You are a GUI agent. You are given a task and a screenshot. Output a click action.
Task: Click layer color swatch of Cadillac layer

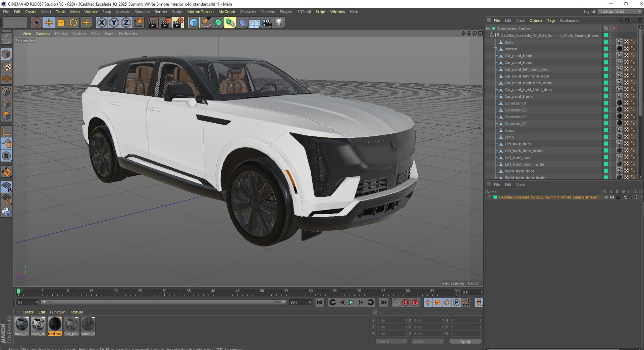(495, 197)
